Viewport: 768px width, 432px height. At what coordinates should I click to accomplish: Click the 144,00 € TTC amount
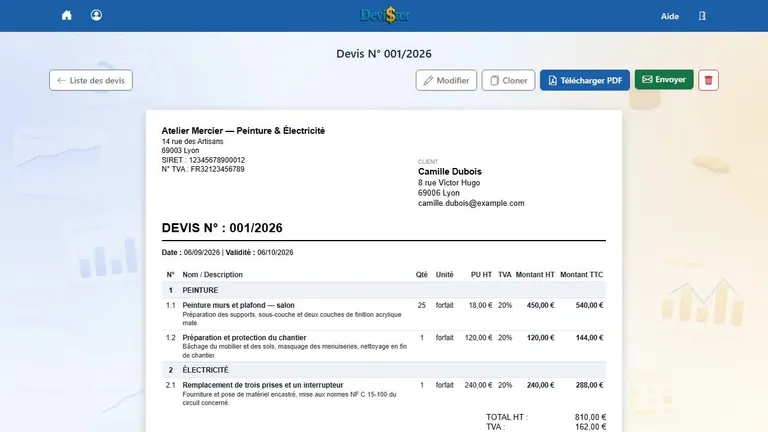pyautogui.click(x=590, y=337)
